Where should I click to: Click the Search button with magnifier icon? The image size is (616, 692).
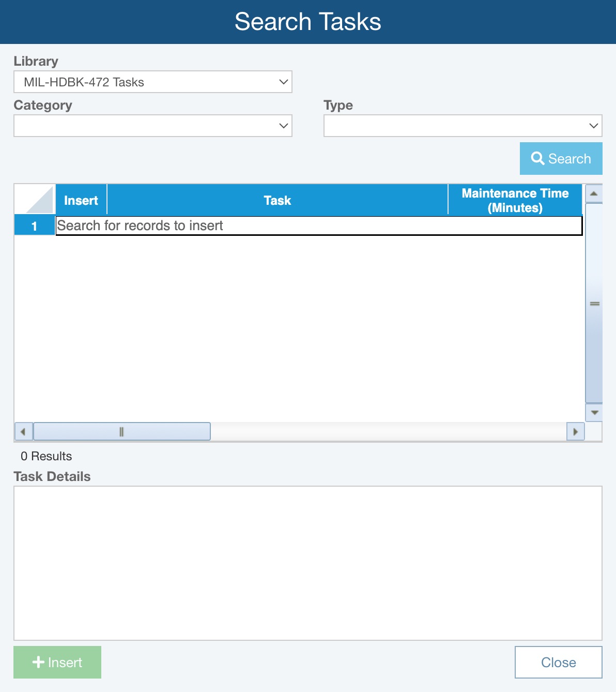[561, 159]
